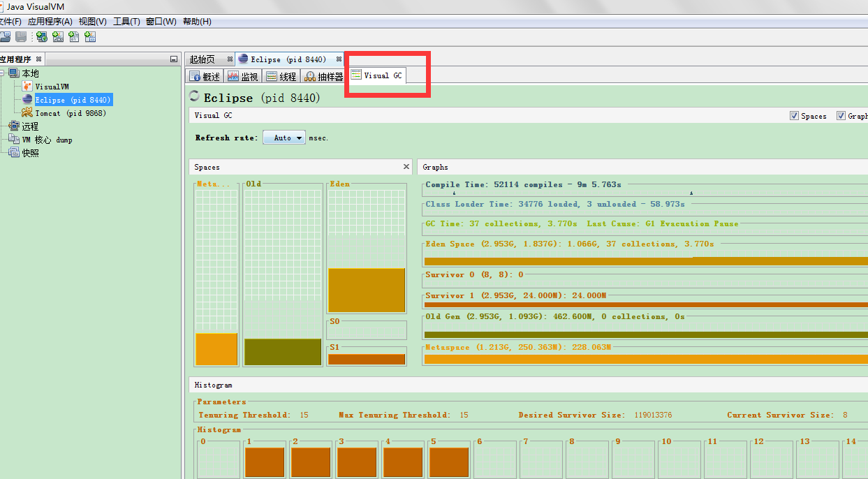Select the Visual GC tab
Viewport: 868px width, 479px height.
tap(377, 75)
